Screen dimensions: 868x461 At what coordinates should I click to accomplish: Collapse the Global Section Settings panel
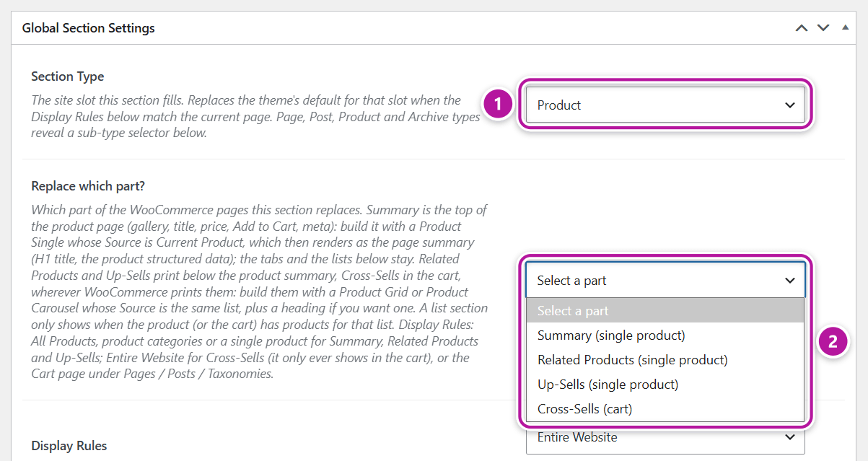coord(846,28)
